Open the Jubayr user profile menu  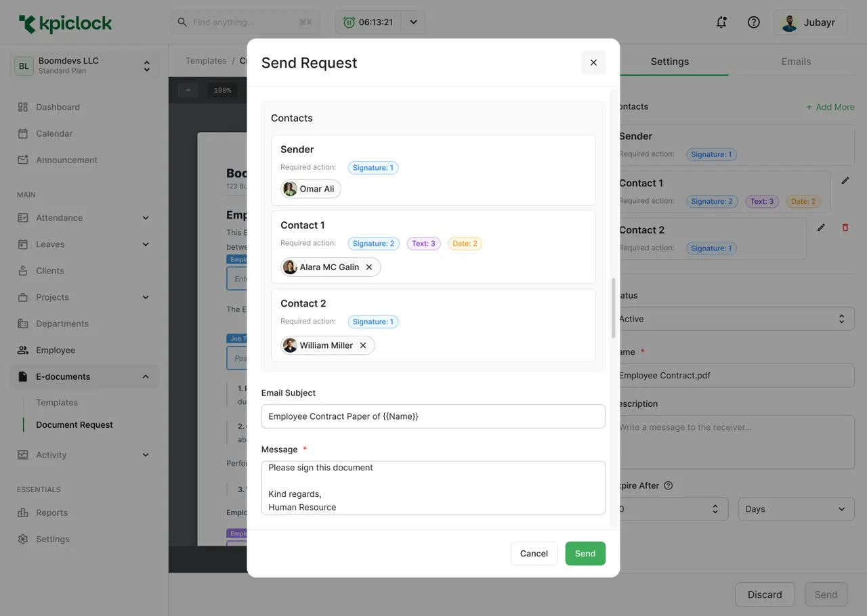811,22
